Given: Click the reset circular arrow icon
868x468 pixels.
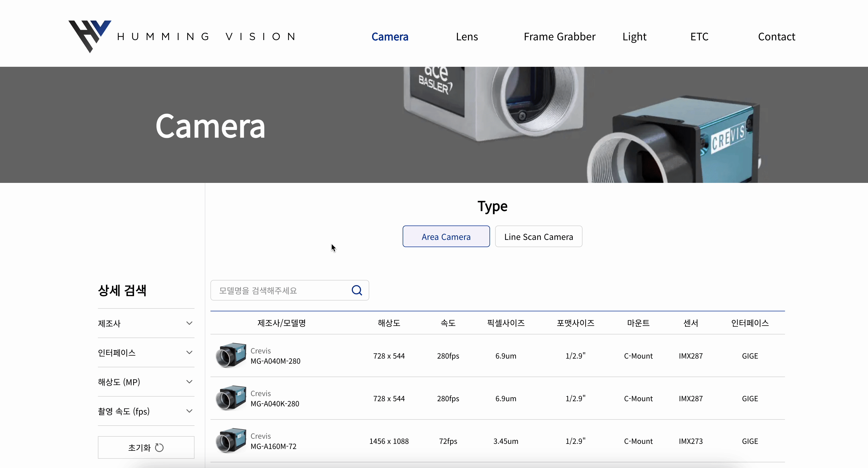Looking at the screenshot, I should [x=159, y=447].
